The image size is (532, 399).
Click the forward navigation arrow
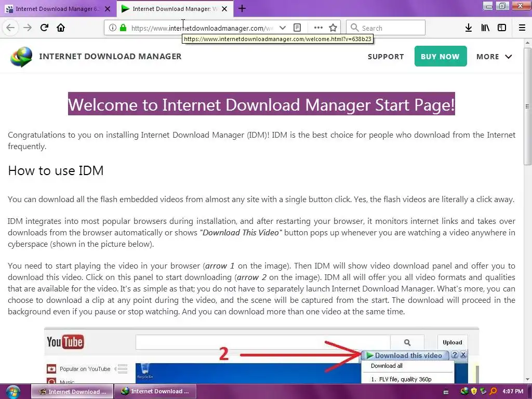(x=28, y=28)
